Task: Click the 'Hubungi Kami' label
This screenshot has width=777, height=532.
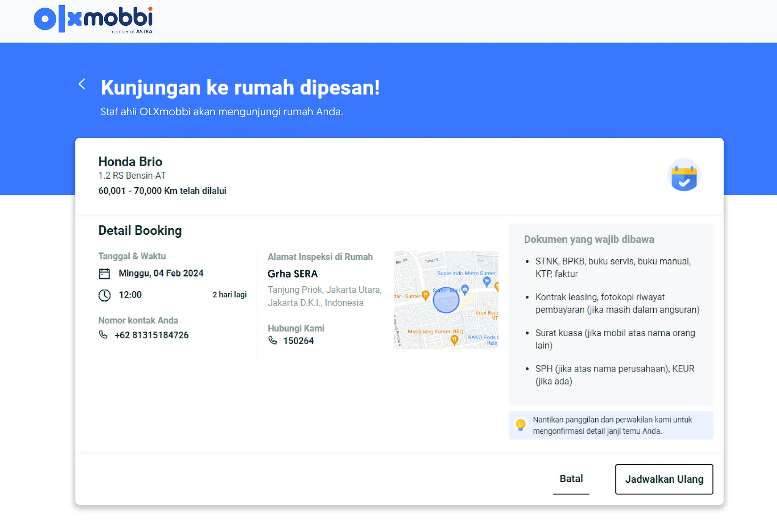Action: click(296, 328)
